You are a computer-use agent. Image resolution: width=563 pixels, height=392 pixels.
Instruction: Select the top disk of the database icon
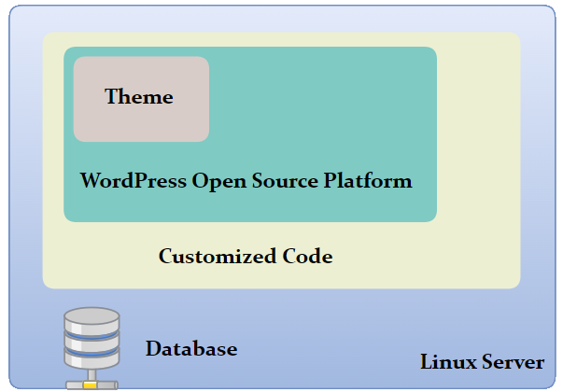point(91,320)
